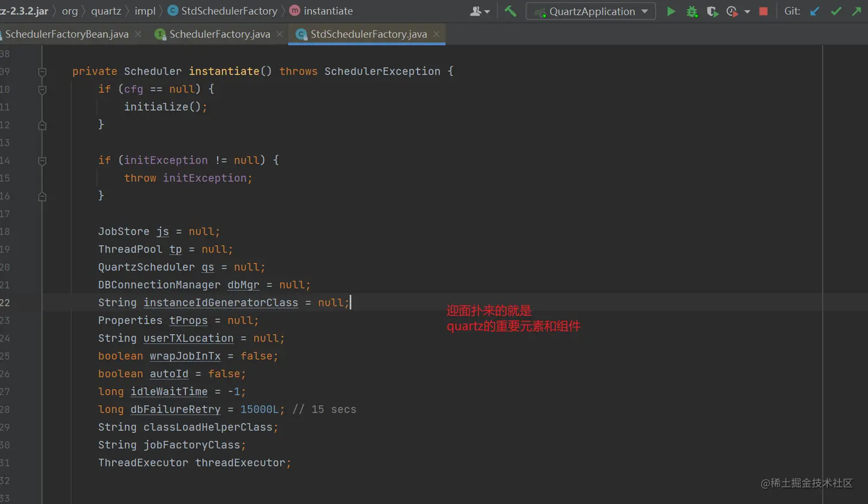Image resolution: width=868 pixels, height=504 pixels.
Task: Run with Coverage shield icon
Action: tap(712, 11)
